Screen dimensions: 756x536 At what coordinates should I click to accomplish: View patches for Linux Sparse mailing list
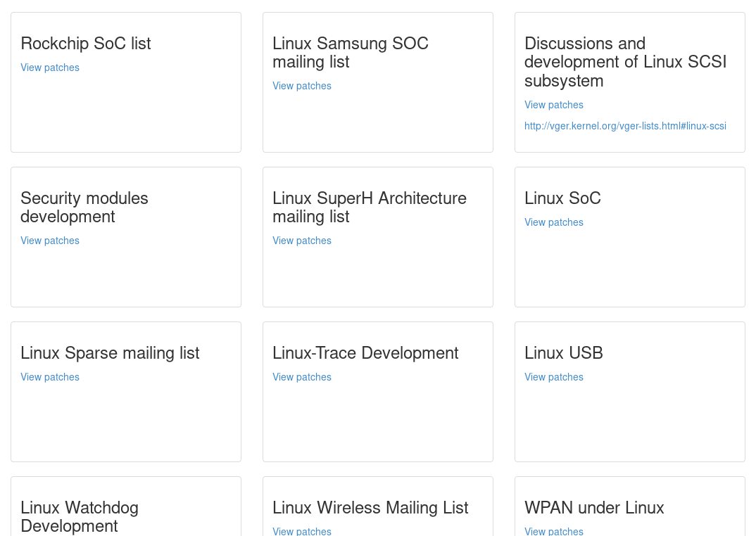pyautogui.click(x=50, y=377)
